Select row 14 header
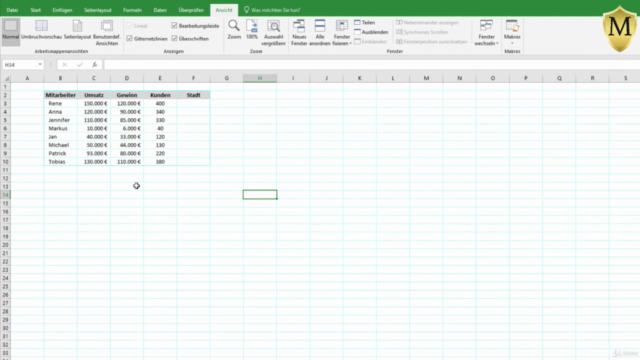640x360 pixels. click(5, 195)
